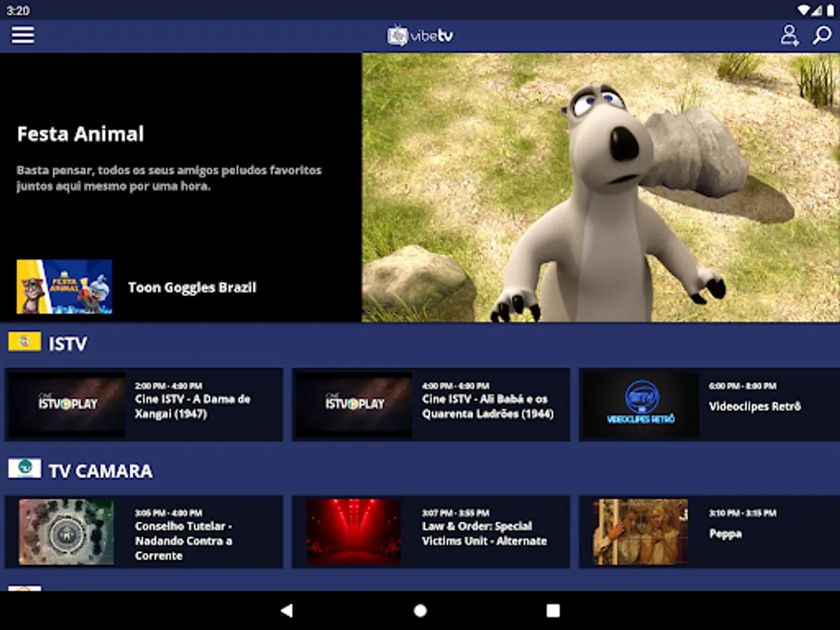
Task: Select the 3:05 PM - 4:00 PM time slot
Action: [x=168, y=513]
